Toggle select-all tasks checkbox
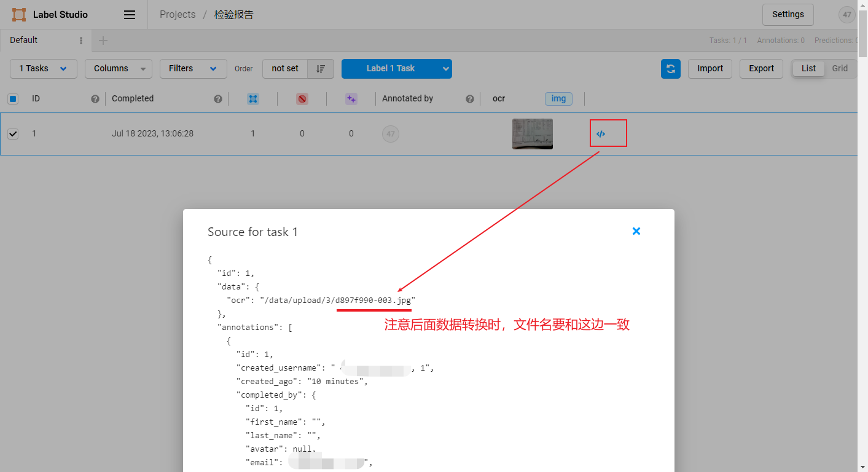The image size is (868, 472). 13,98
